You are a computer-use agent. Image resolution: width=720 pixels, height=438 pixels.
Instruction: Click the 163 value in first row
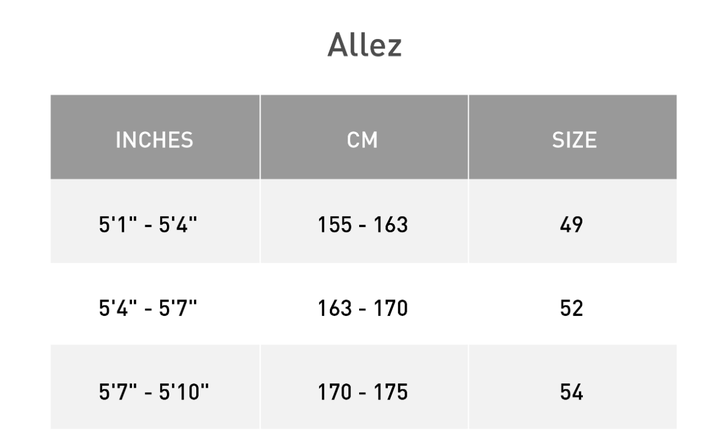[390, 225]
